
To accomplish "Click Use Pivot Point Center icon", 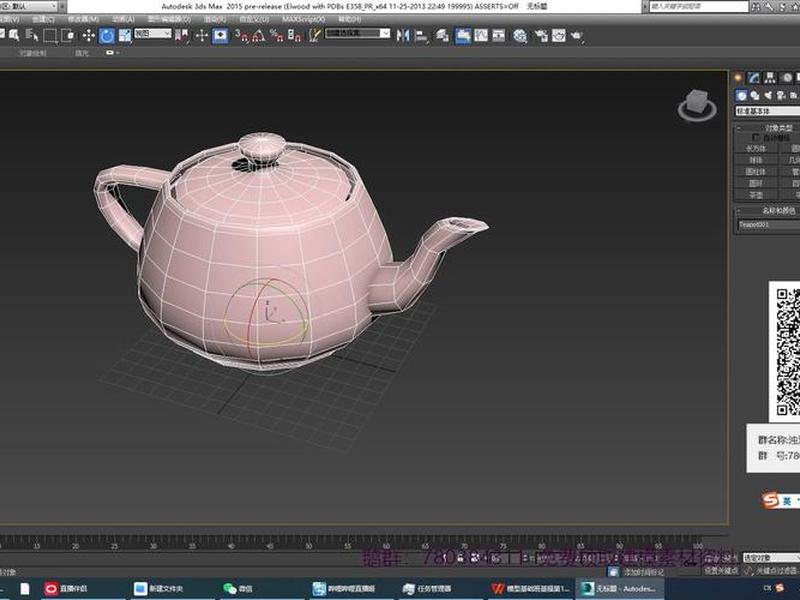I will pyautogui.click(x=182, y=35).
